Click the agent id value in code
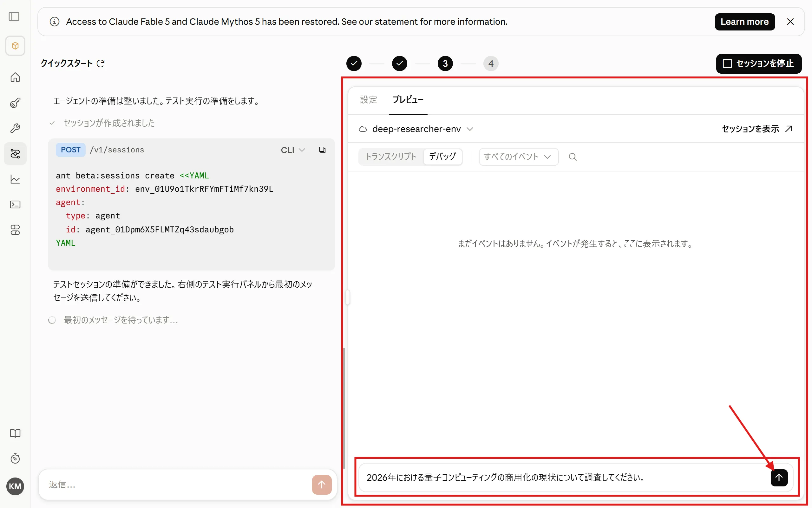812x508 pixels. (x=159, y=230)
